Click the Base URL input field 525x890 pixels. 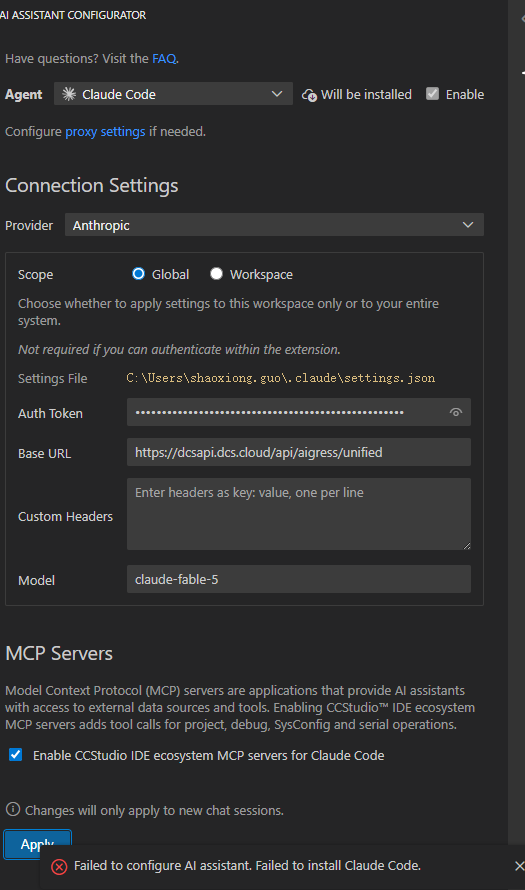(x=299, y=452)
